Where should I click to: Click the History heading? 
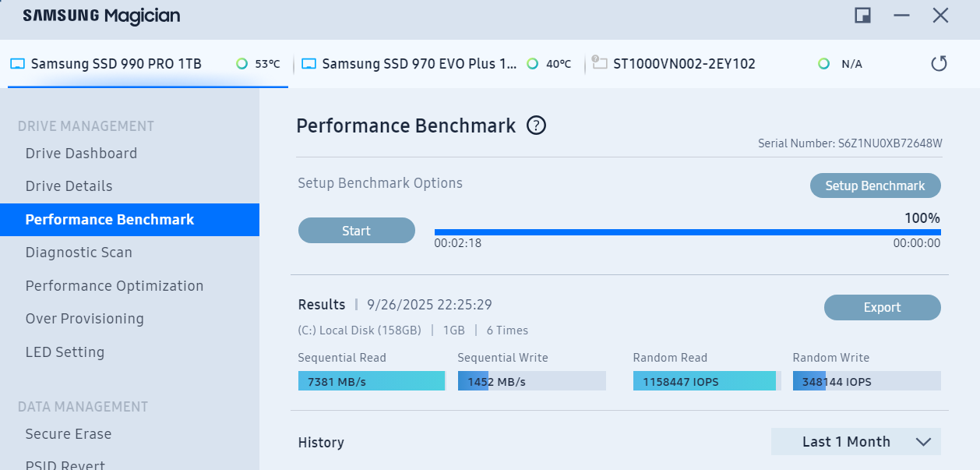tap(321, 443)
